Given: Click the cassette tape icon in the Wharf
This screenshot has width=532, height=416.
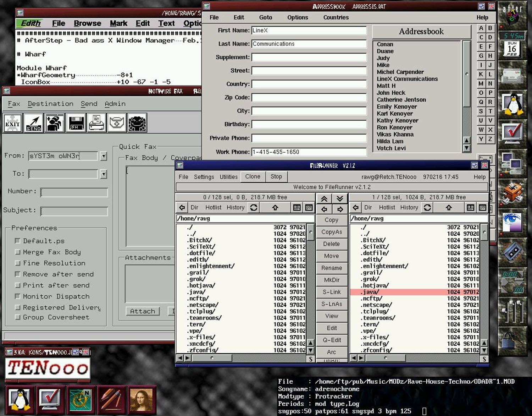Looking at the screenshot, I should [512, 251].
